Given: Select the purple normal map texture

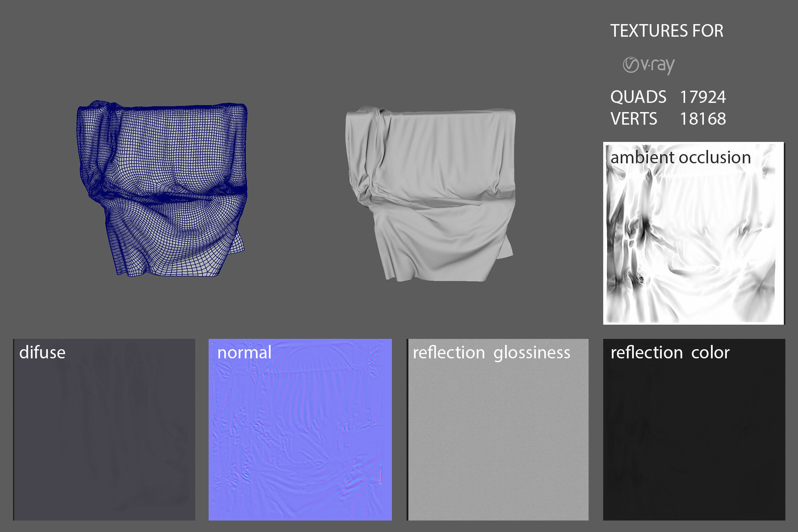Looking at the screenshot, I should [300, 430].
